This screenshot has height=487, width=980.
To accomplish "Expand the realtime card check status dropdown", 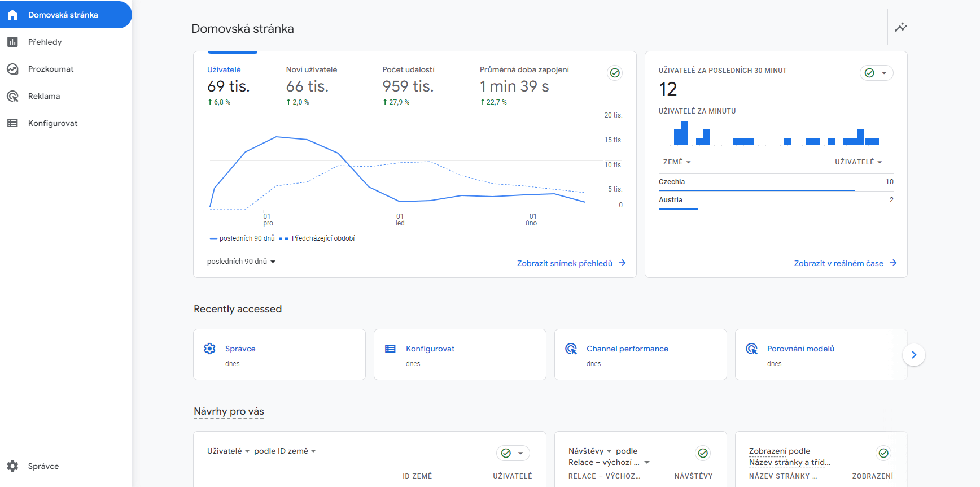I will point(877,73).
